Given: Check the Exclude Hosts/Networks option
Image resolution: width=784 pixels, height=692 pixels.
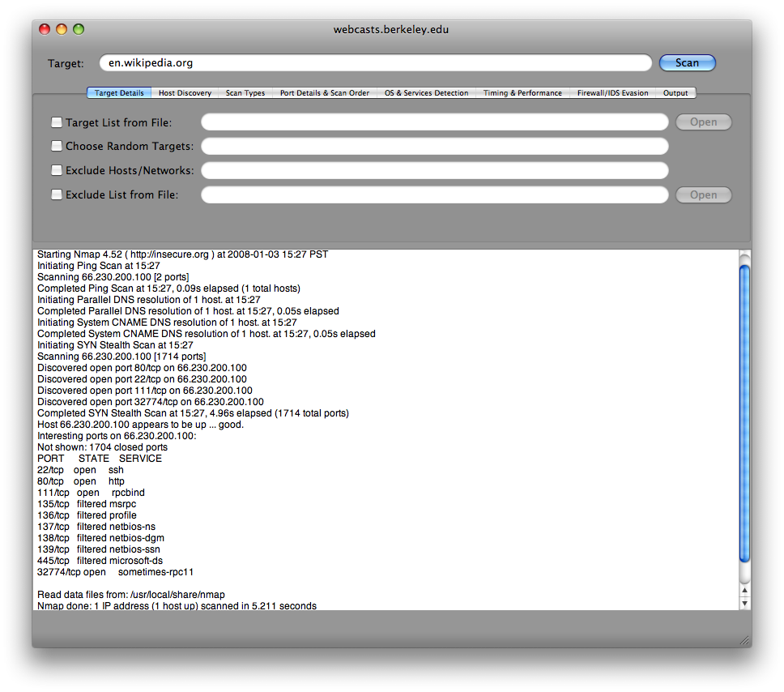Looking at the screenshot, I should click(x=57, y=171).
